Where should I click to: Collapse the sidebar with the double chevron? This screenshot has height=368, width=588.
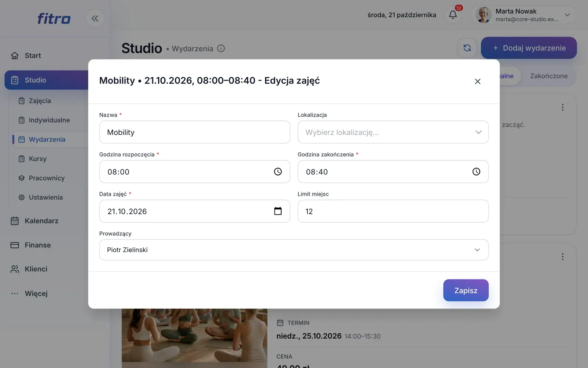pos(95,18)
